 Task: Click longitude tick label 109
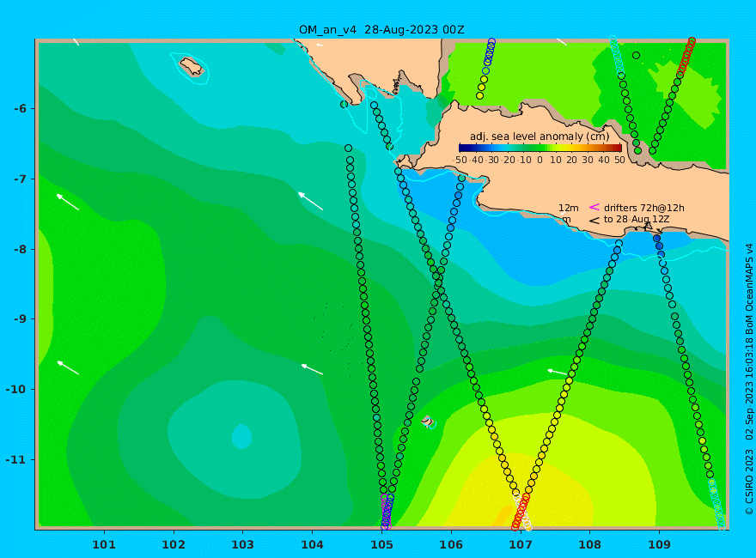click(x=659, y=545)
